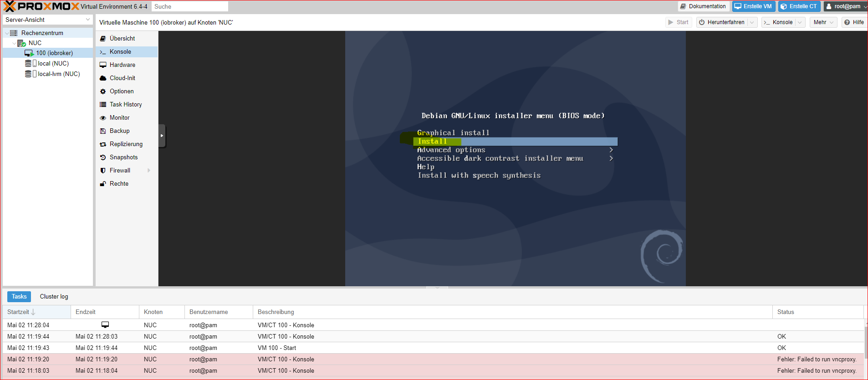Click the Cloud-Init cloud icon
Viewport: 868px width, 380px height.
[x=103, y=78]
